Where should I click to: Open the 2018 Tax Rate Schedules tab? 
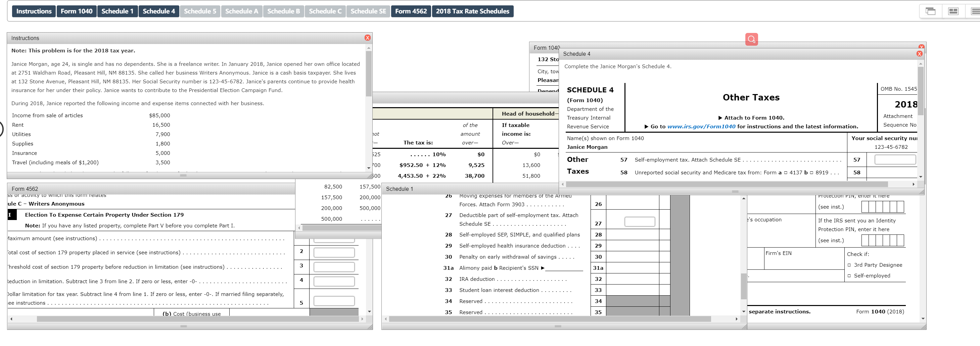pos(472,11)
